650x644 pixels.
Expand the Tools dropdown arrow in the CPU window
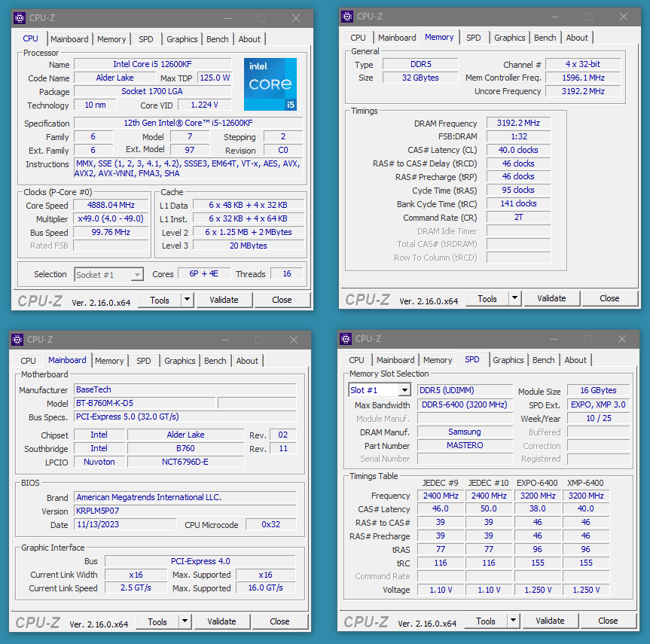(x=187, y=300)
